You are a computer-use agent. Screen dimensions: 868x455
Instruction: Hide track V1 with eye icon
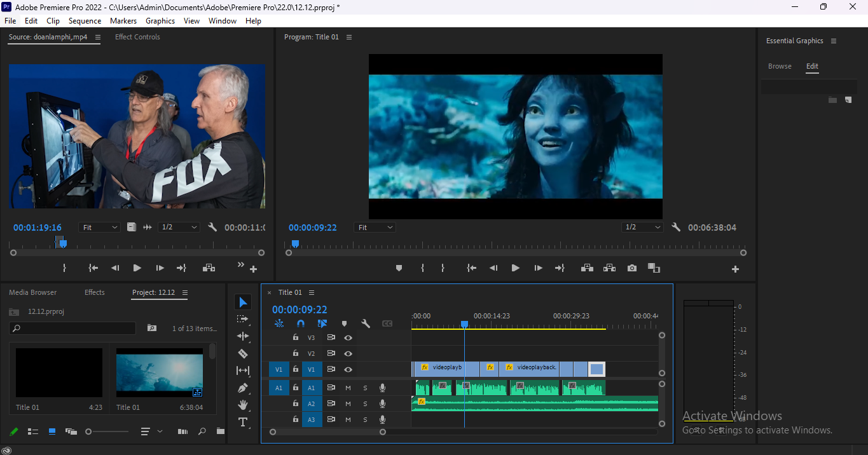pyautogui.click(x=348, y=369)
